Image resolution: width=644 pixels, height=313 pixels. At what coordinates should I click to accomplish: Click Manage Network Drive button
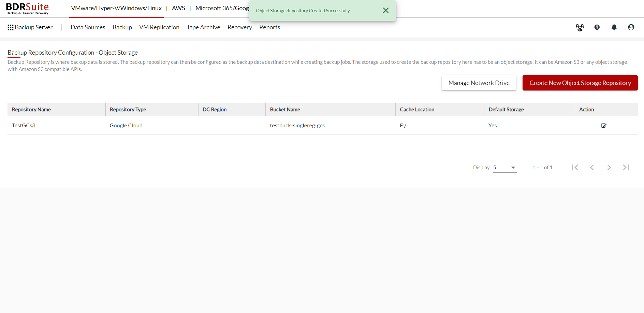tap(479, 83)
